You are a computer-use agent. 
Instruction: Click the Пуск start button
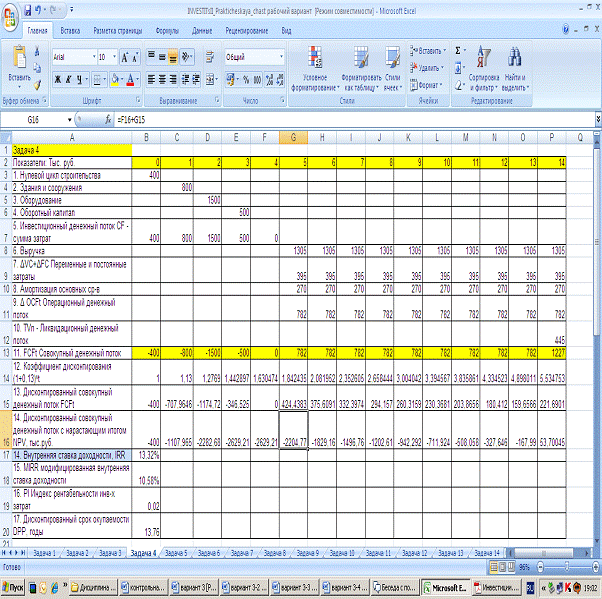(16, 588)
